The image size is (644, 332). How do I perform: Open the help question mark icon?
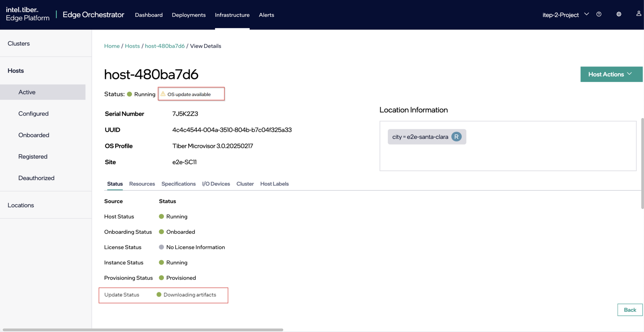[x=599, y=14]
